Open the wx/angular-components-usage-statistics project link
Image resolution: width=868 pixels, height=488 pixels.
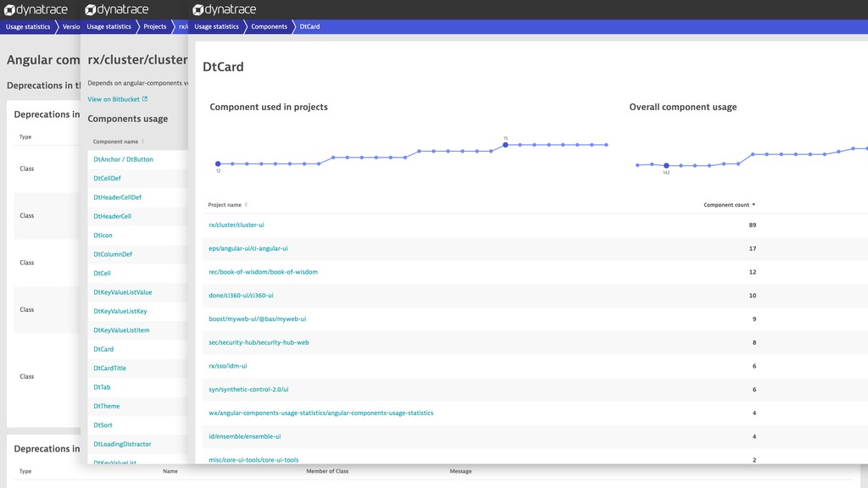coord(321,413)
